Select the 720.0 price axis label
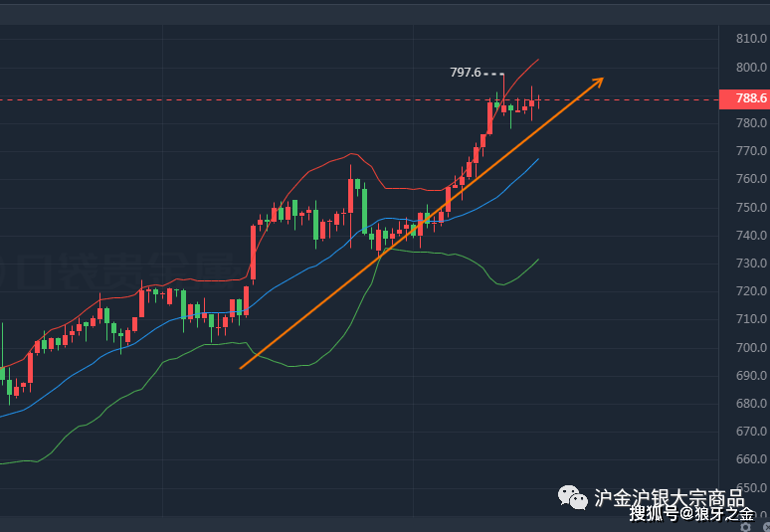This screenshot has height=532, width=770. point(751,291)
